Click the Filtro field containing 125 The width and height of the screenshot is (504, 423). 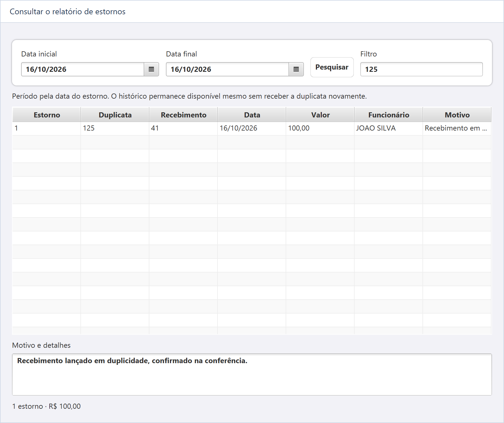421,69
